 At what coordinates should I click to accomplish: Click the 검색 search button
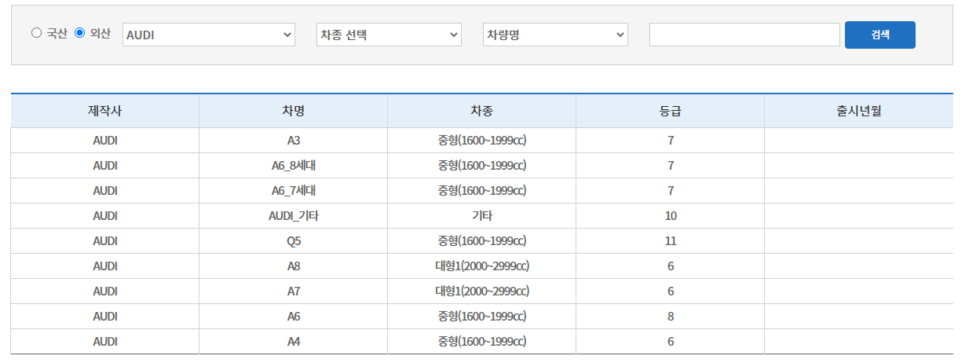880,35
